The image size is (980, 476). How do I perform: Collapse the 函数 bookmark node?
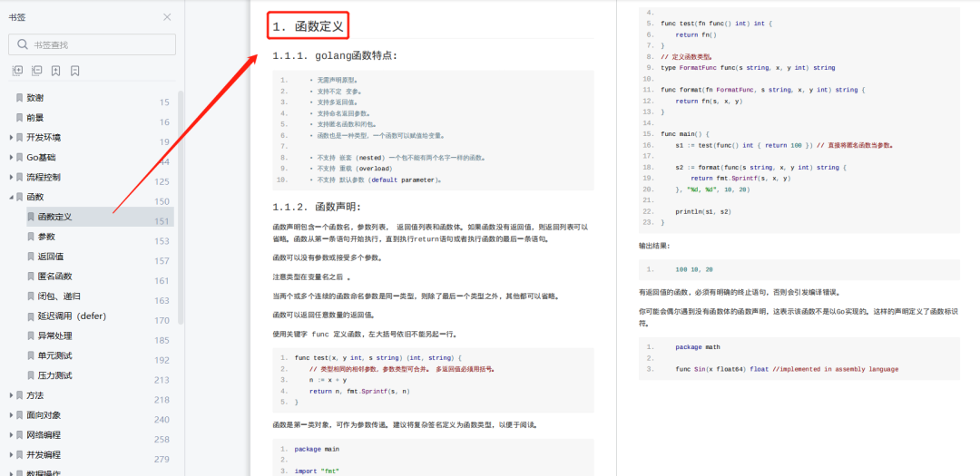11,197
